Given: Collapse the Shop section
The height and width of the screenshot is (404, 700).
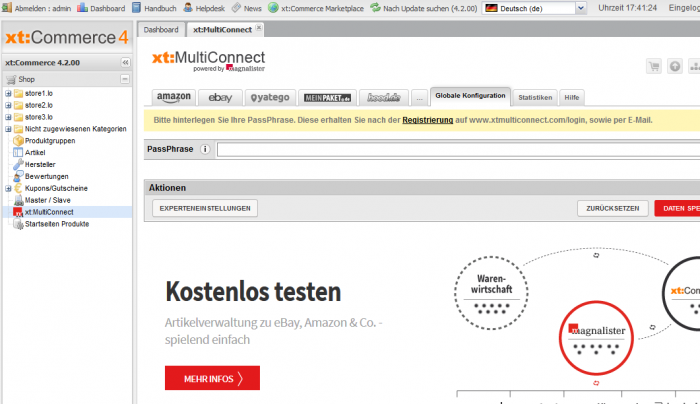Looking at the screenshot, I should point(125,79).
